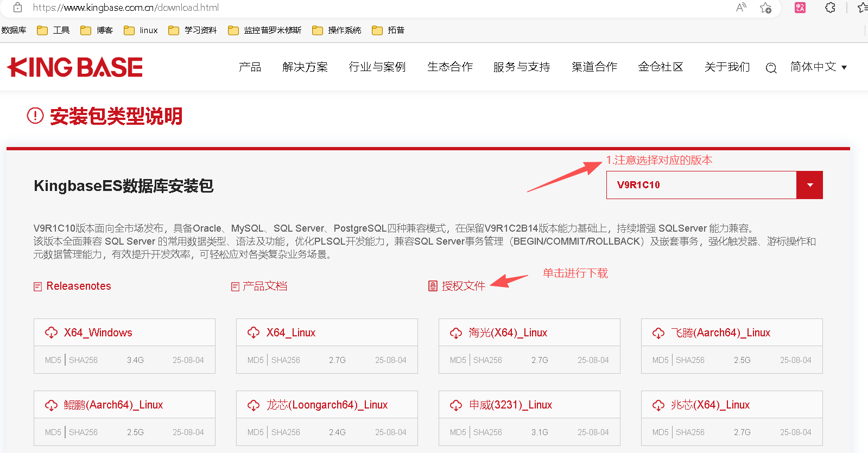Open the linux bookmarks folder
The width and height of the screenshot is (868, 453).
pos(141,30)
